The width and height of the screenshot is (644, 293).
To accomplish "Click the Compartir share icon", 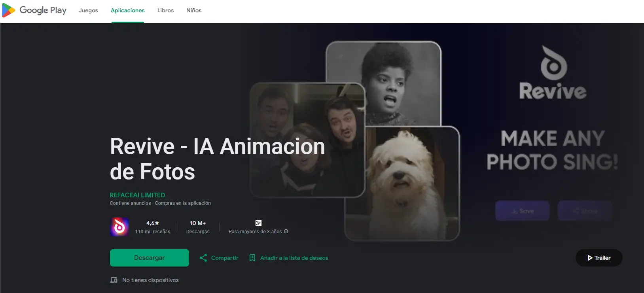I will coord(203,258).
